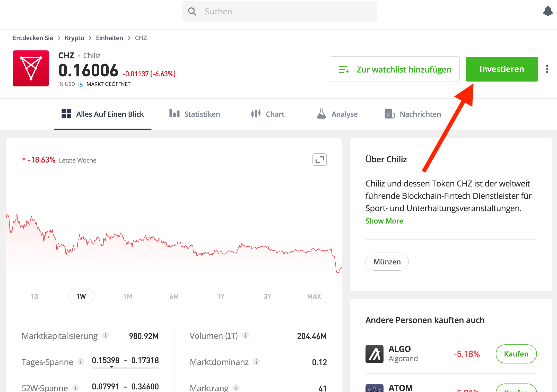Click the market open clock icon

point(81,84)
